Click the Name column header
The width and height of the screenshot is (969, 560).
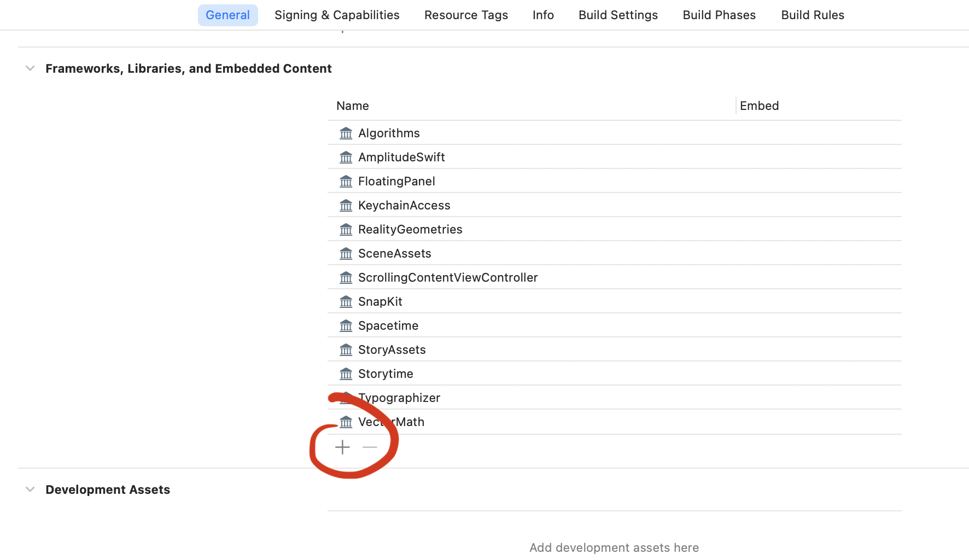tap(353, 106)
